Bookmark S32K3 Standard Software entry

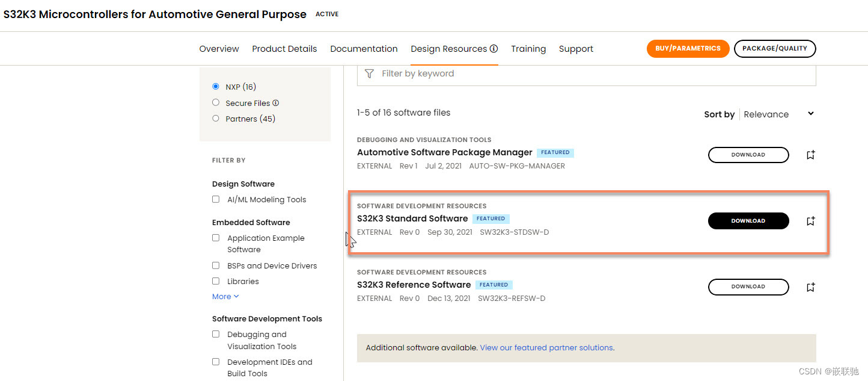(x=810, y=221)
